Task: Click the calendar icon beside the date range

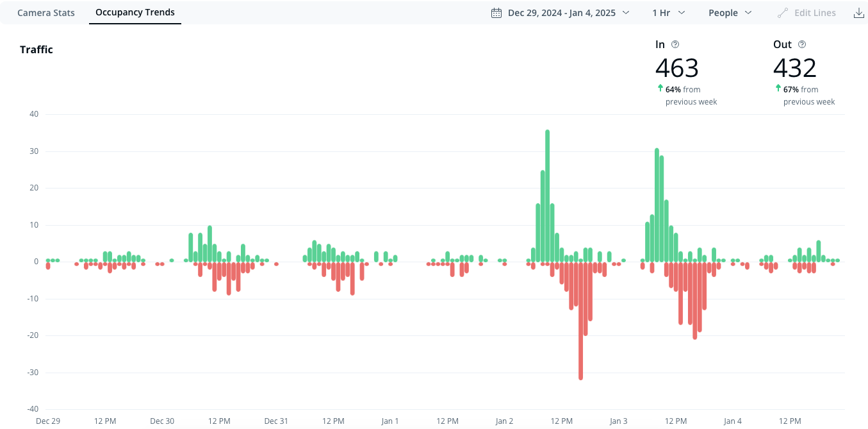Action: coord(496,13)
